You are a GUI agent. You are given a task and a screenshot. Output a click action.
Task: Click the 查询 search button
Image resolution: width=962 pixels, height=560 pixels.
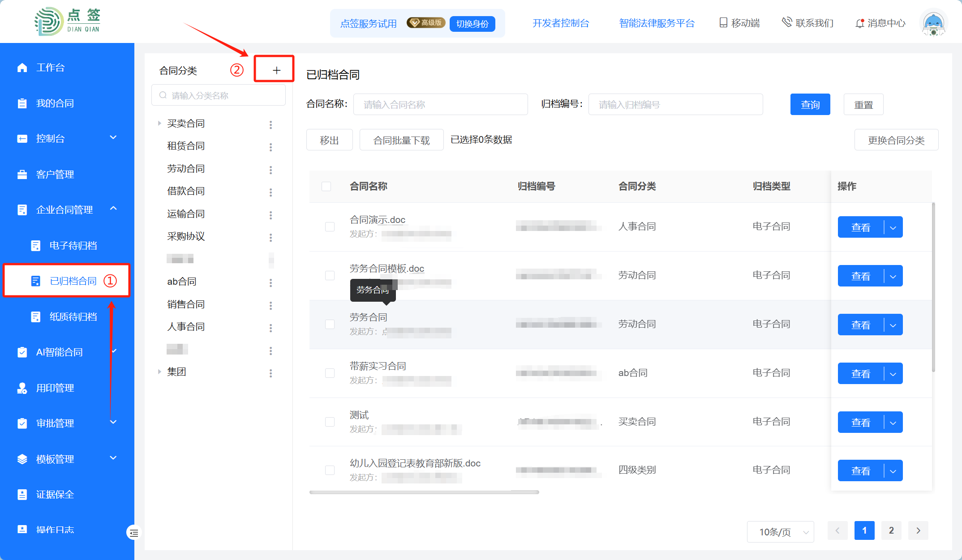coord(810,105)
